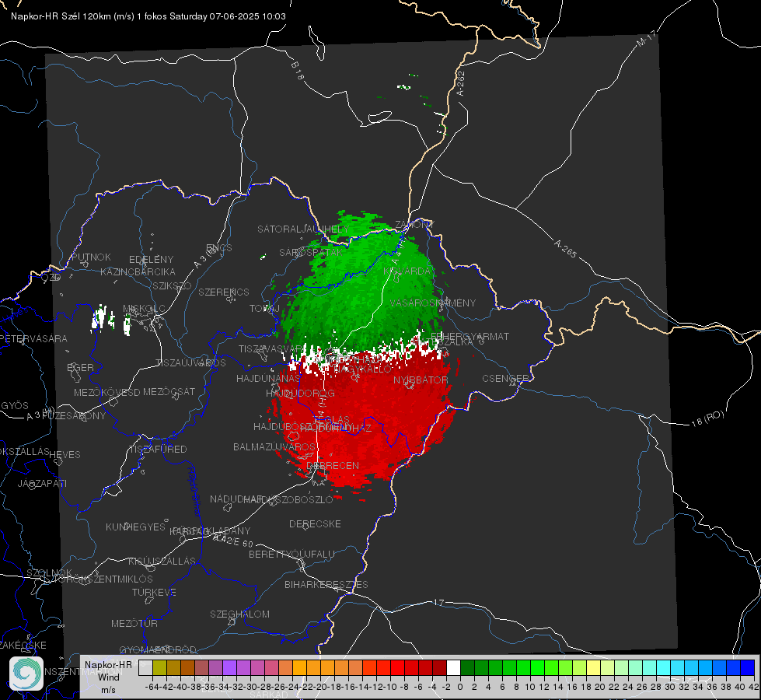The image size is (761, 700).
Task: Click the ZÁHONY label
Action: [x=414, y=225]
